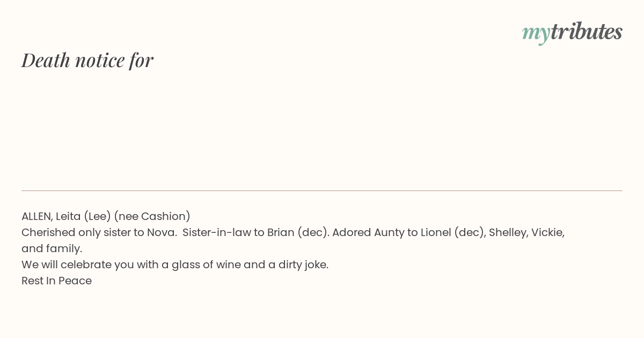Click the word 'notice' in the heading
Image resolution: width=644 pixels, height=338 pixels.
click(100, 60)
